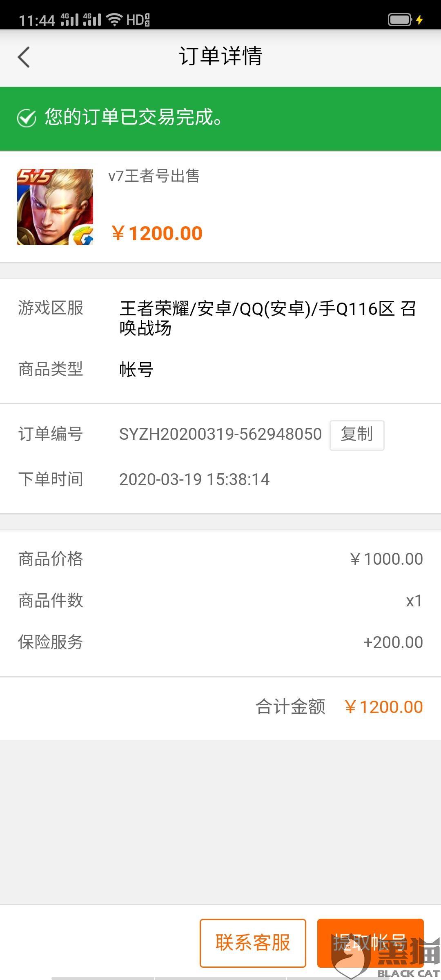
Task: Open the game thumbnail image
Action: click(55, 207)
